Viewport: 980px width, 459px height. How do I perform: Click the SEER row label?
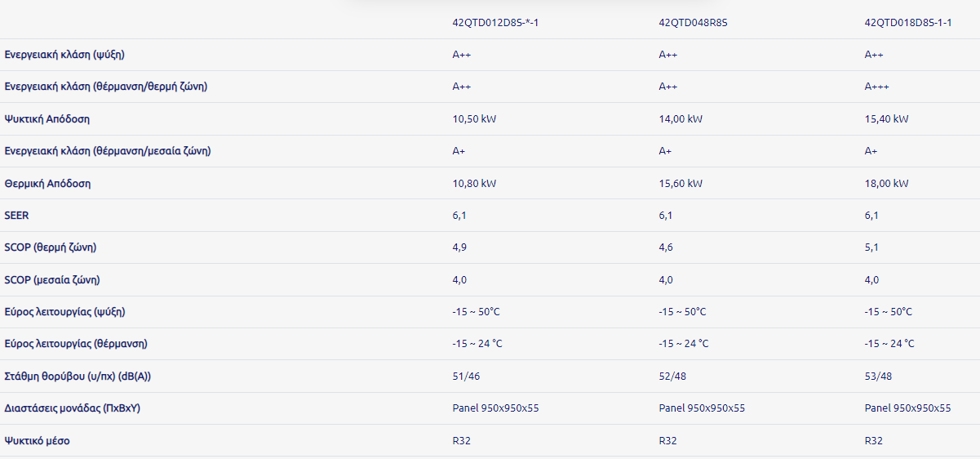tap(16, 216)
